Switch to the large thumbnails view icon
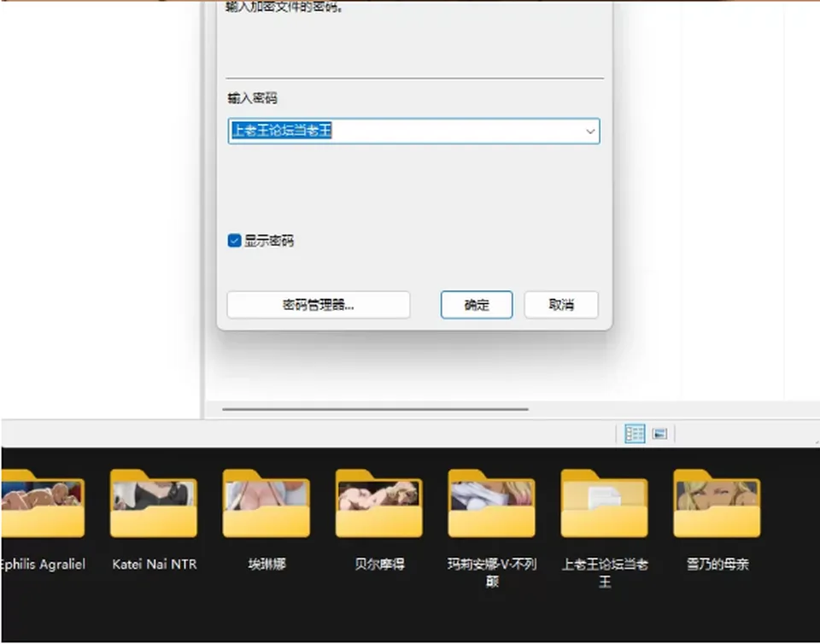Viewport: 820px width, 644px height. tap(660, 433)
